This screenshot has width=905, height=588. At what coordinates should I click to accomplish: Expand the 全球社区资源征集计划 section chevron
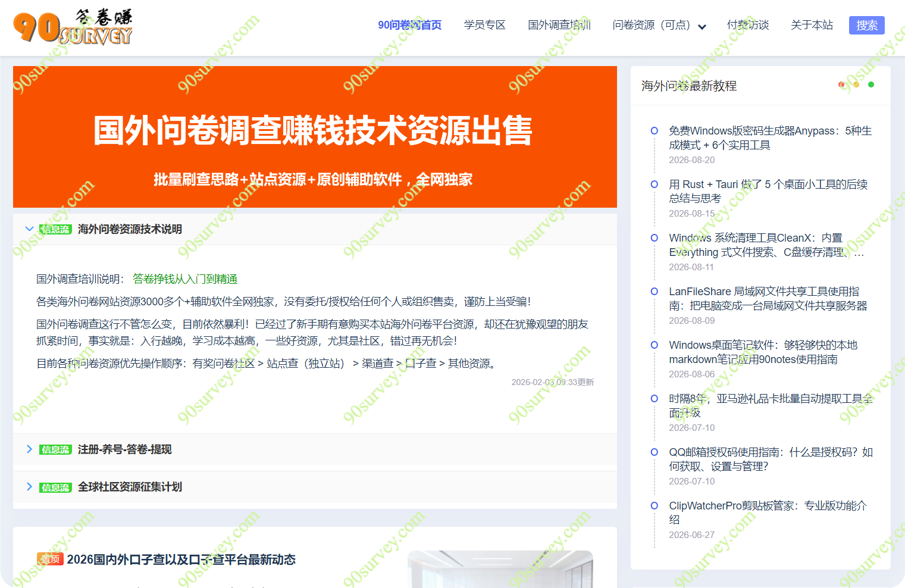coord(29,487)
